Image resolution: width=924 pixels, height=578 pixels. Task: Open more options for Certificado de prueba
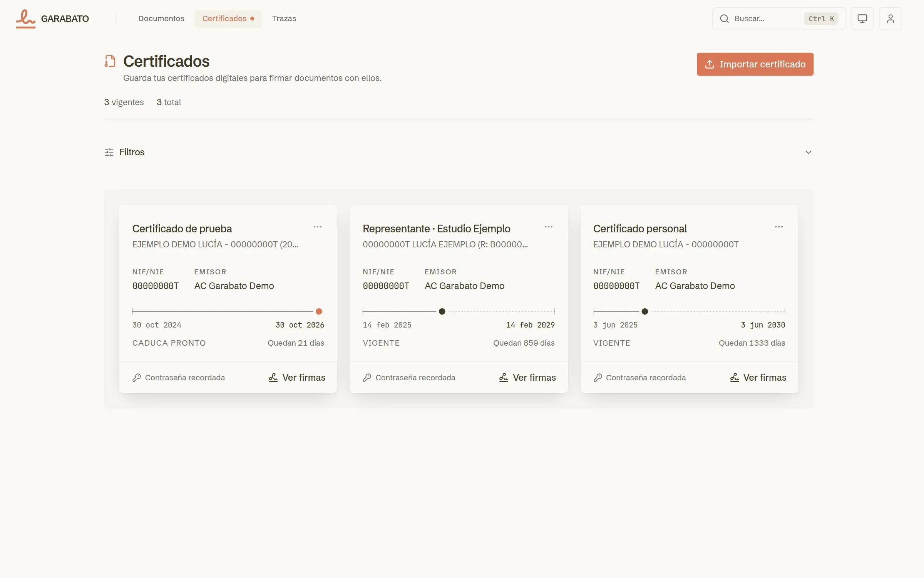pyautogui.click(x=317, y=227)
